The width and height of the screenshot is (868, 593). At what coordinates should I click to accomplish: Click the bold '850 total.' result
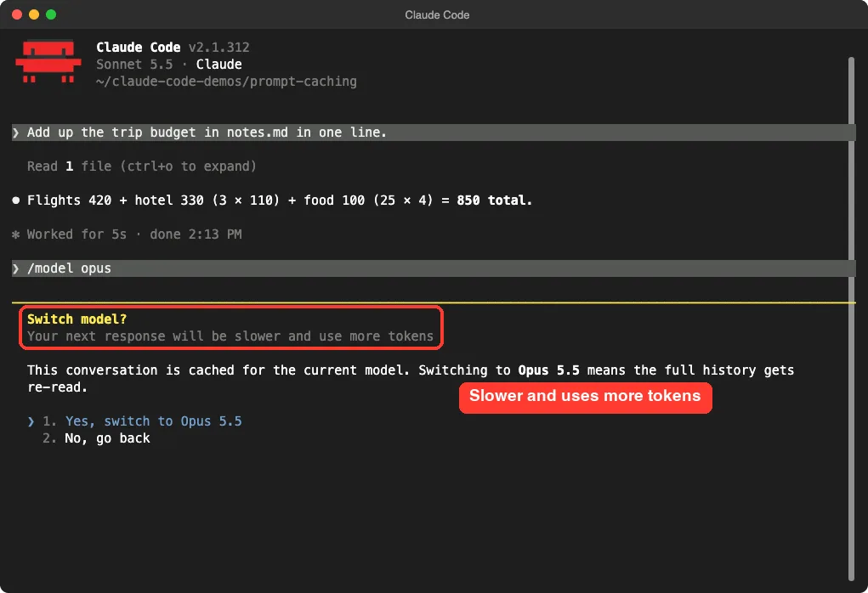(494, 200)
